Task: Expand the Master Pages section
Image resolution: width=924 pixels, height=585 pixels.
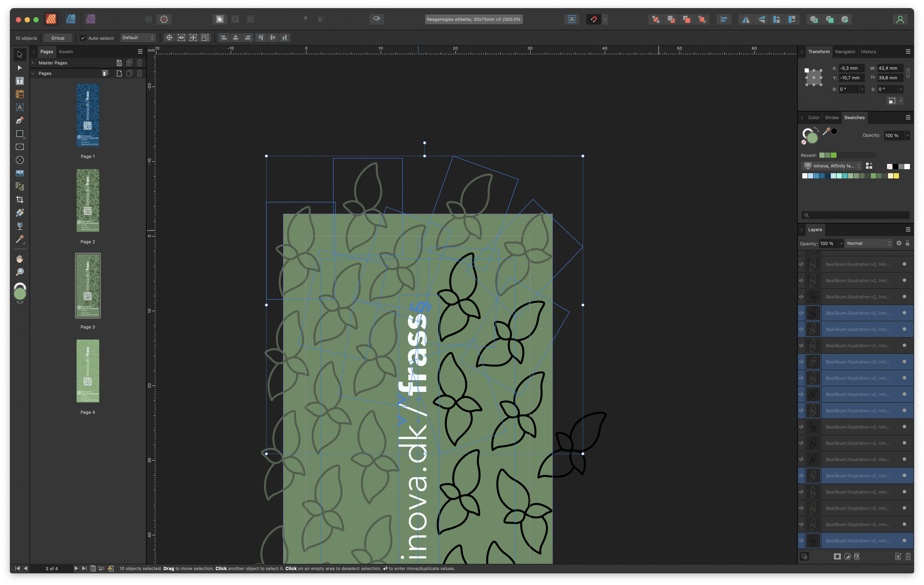Action: pyautogui.click(x=33, y=63)
